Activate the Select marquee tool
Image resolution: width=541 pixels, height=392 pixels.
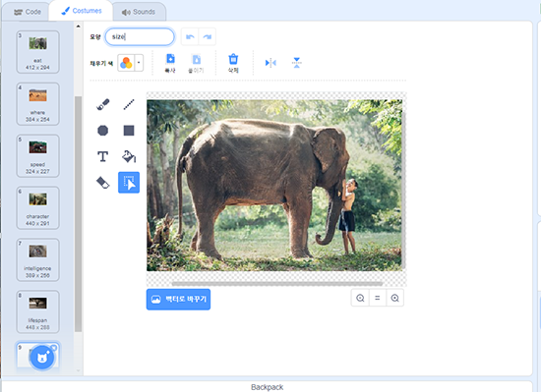pyautogui.click(x=129, y=182)
